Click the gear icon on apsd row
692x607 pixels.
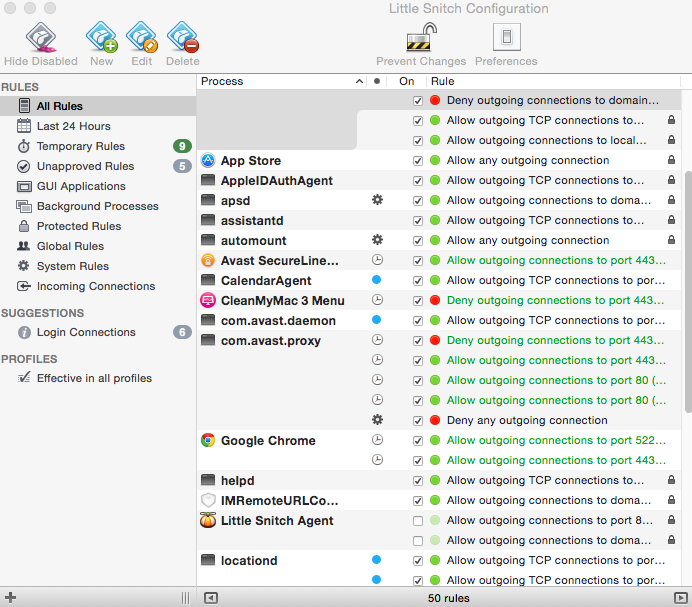pos(377,200)
